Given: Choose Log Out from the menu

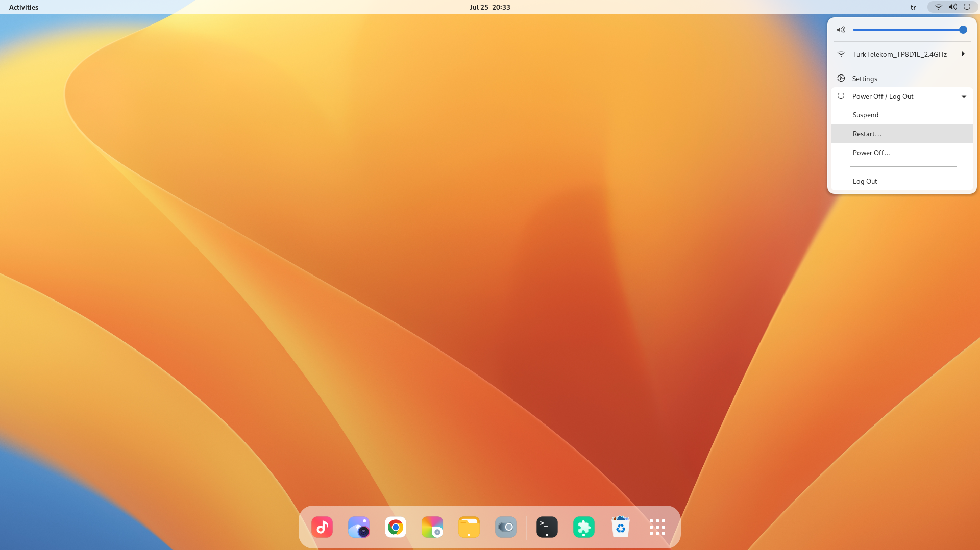Looking at the screenshot, I should pyautogui.click(x=902, y=181).
